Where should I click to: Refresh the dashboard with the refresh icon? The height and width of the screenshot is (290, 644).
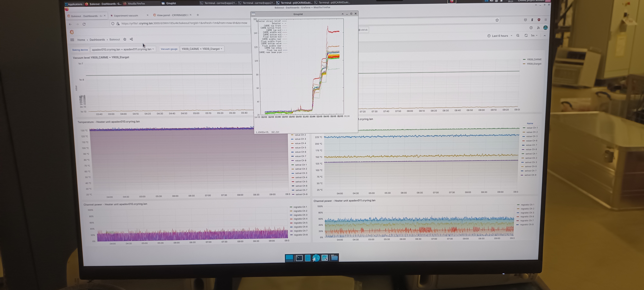pos(526,36)
